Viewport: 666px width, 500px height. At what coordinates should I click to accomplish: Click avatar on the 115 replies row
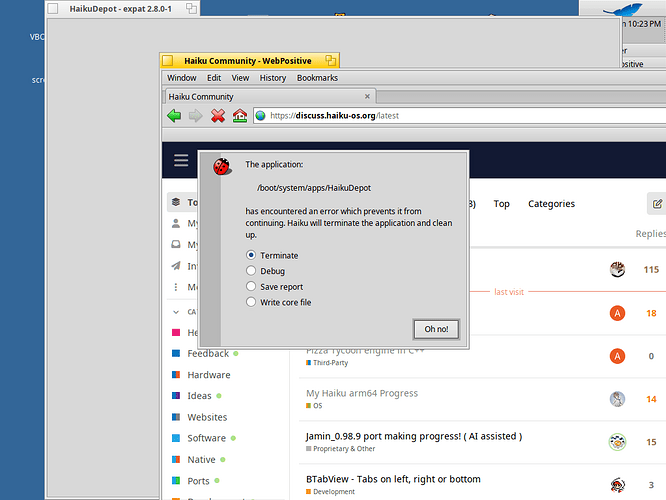click(x=617, y=269)
